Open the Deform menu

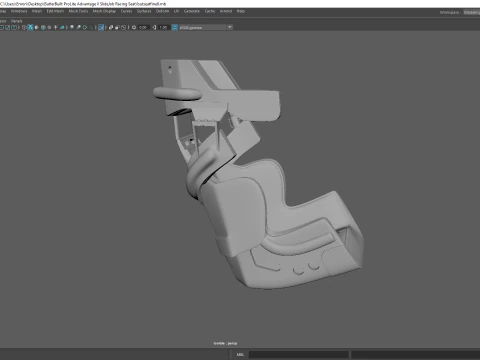click(162, 11)
